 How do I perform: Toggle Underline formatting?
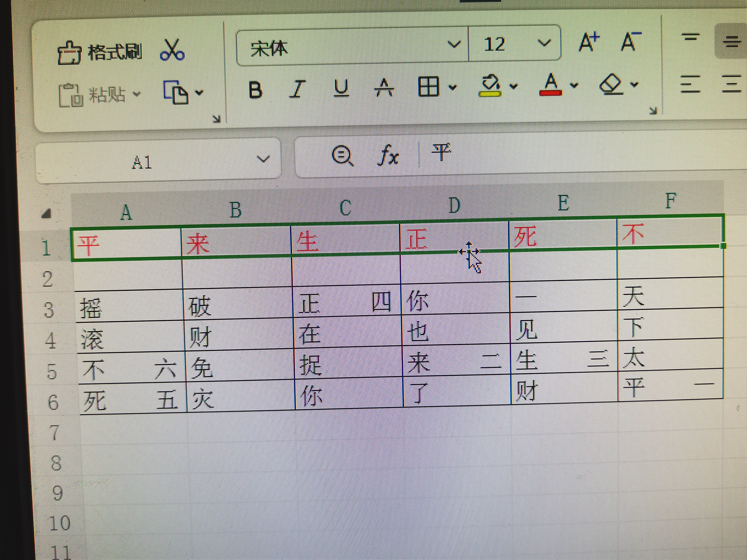pos(341,88)
